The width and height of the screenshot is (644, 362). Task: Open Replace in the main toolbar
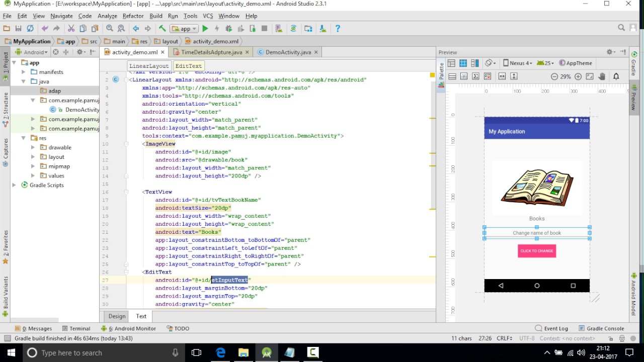121,29
